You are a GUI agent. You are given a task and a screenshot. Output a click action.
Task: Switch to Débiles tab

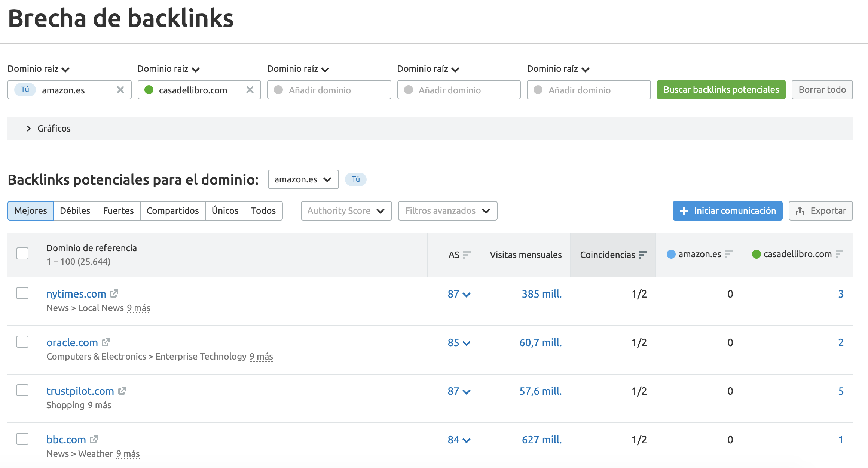click(x=75, y=211)
